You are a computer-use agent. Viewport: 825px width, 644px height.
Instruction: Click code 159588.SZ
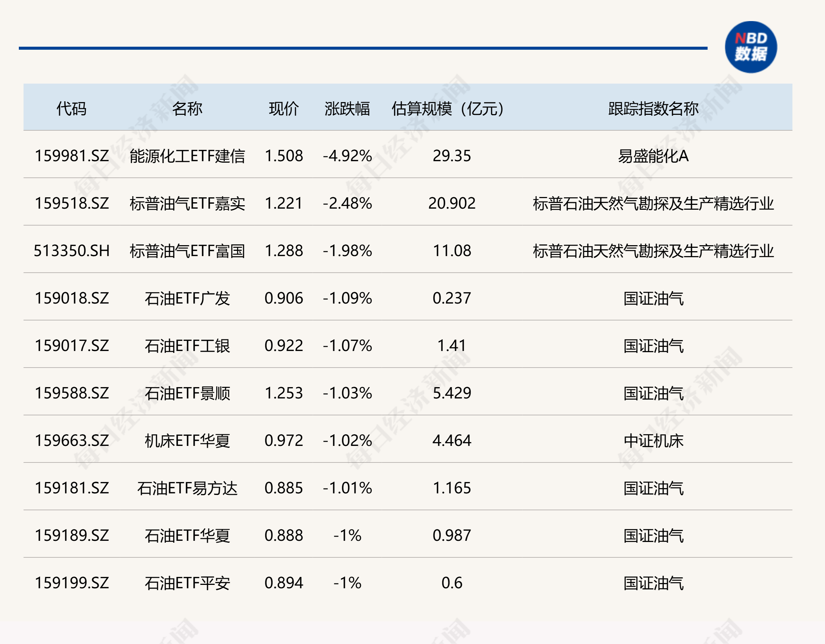point(72,393)
